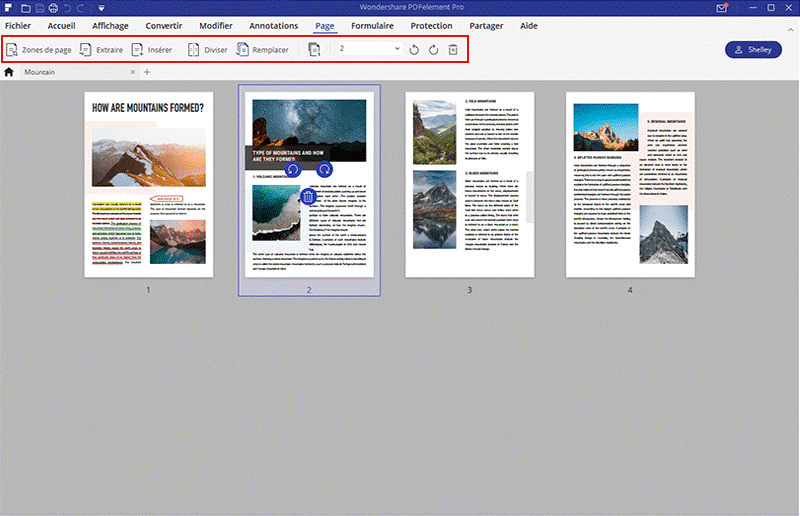Select page 3 thumbnail

(x=470, y=185)
